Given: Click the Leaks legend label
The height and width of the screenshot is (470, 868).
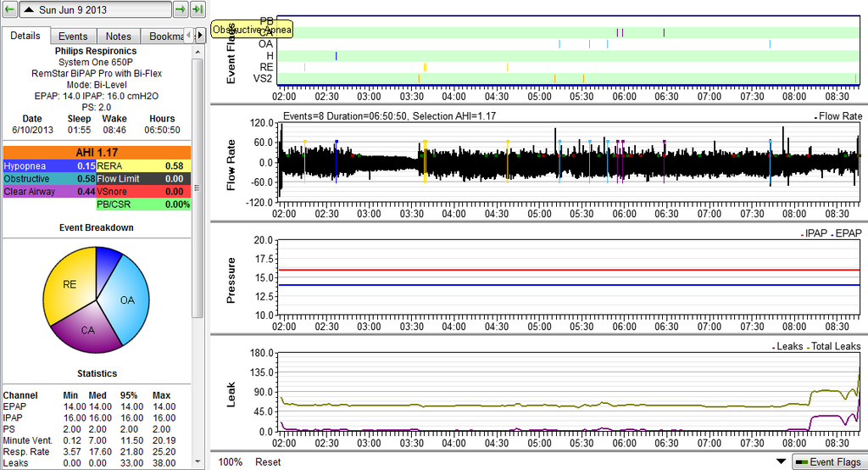Looking at the screenshot, I should (789, 346).
